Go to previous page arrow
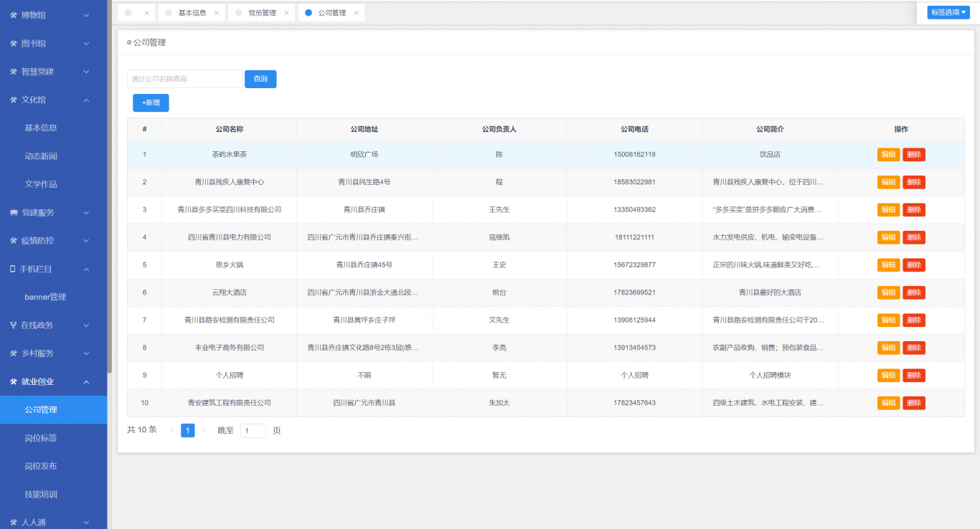Image resolution: width=980 pixels, height=529 pixels. tap(171, 430)
